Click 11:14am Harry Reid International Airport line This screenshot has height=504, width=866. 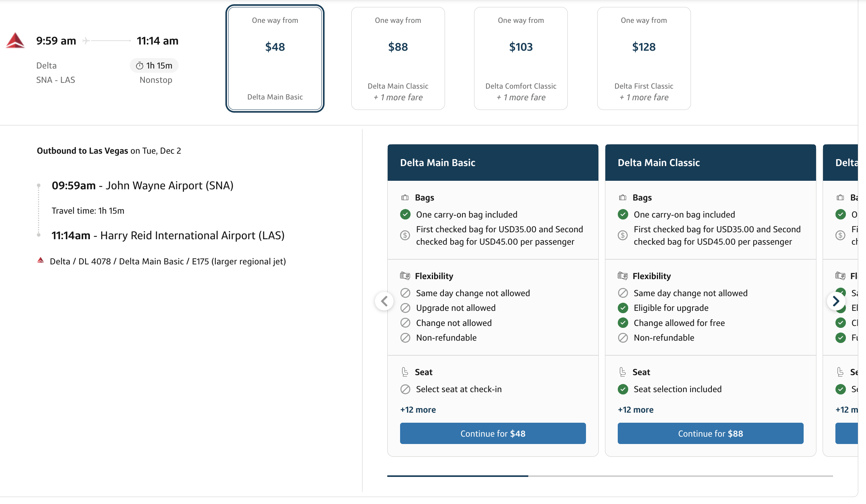point(168,236)
